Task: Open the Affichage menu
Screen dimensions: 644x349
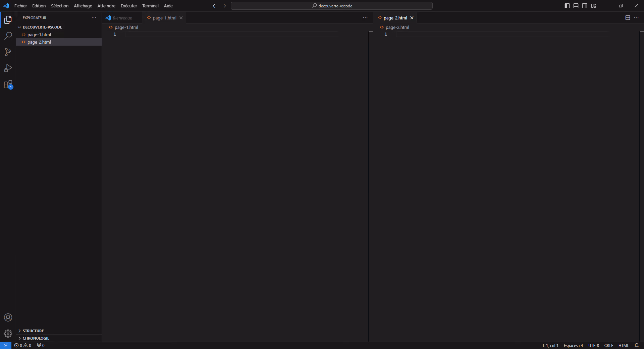Action: coord(83,6)
